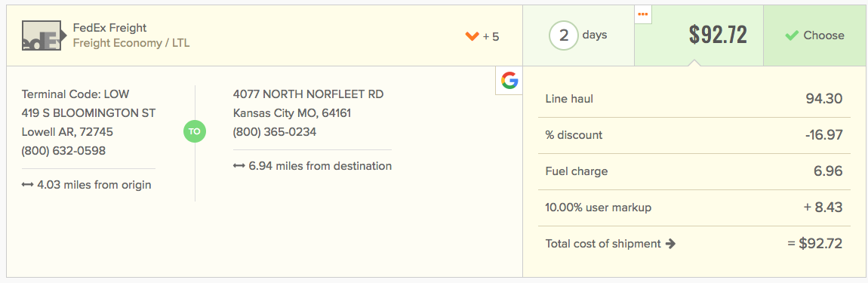Click the Freight Economy / LTL service label

[x=131, y=43]
